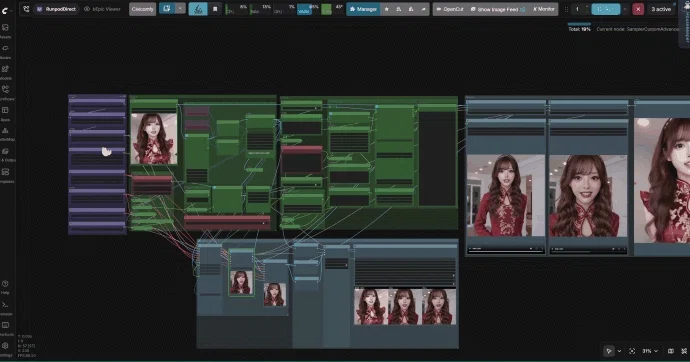Screen dimensions: 690x362
Task: Click the star icon beside Manager
Action: pos(386,9)
